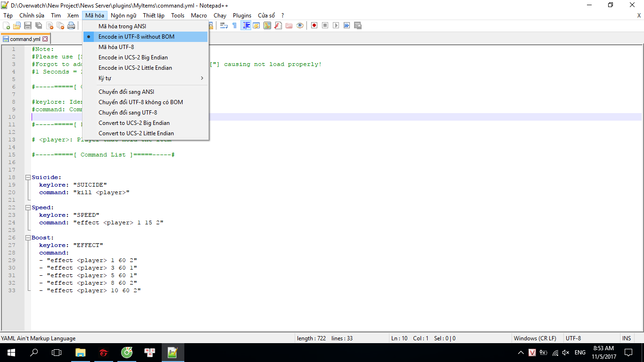Select 'Encode in UTF-8 without BOM' option

coord(145,37)
